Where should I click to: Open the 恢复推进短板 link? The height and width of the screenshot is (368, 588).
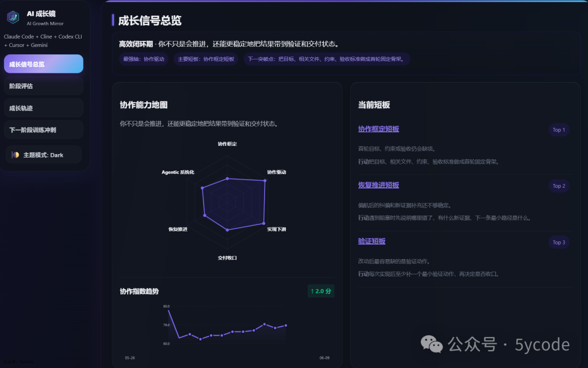pos(378,185)
